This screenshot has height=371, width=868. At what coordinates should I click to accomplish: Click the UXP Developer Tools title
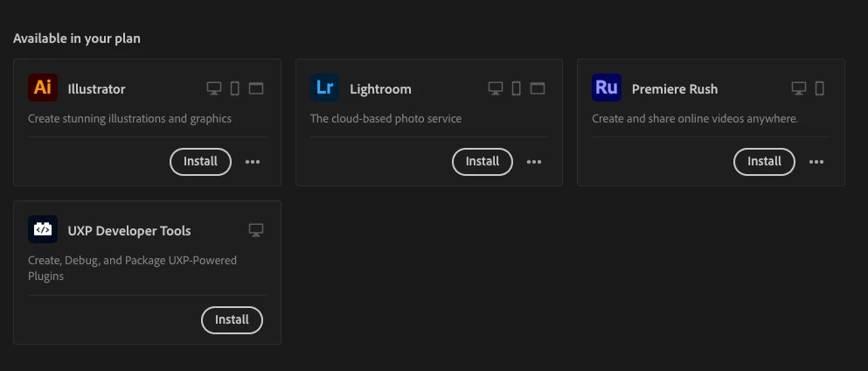click(129, 231)
